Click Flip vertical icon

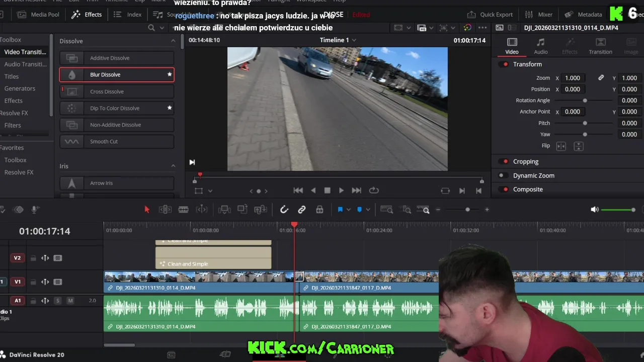(x=579, y=146)
